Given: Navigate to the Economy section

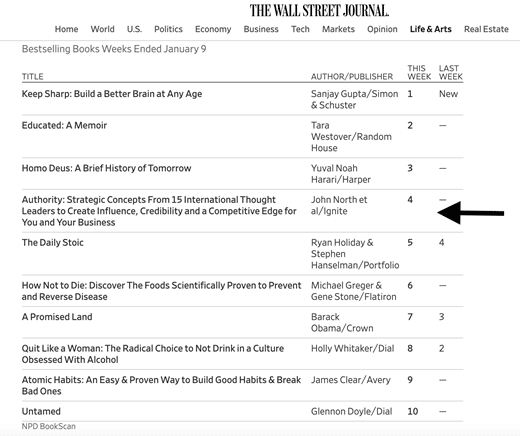Looking at the screenshot, I should click(213, 29).
